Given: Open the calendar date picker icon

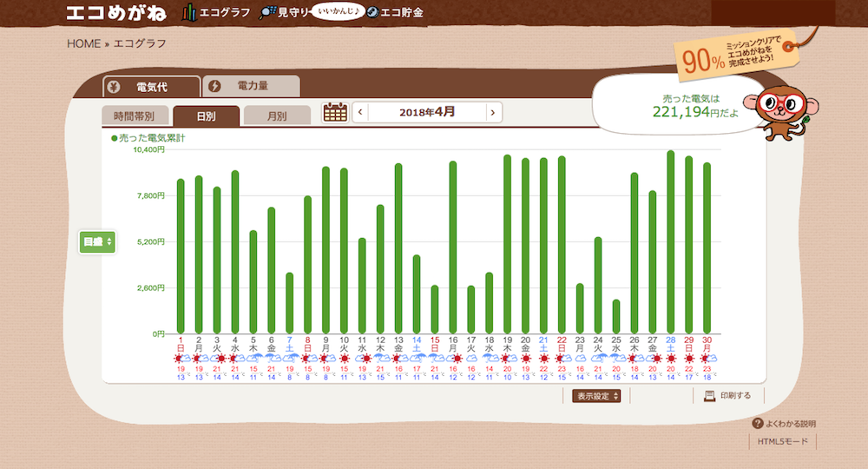Looking at the screenshot, I should [x=335, y=112].
